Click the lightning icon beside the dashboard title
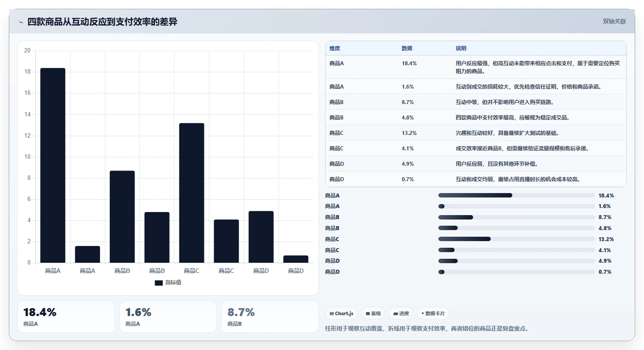Image resolution: width=644 pixels, height=350 pixels. coord(21,22)
